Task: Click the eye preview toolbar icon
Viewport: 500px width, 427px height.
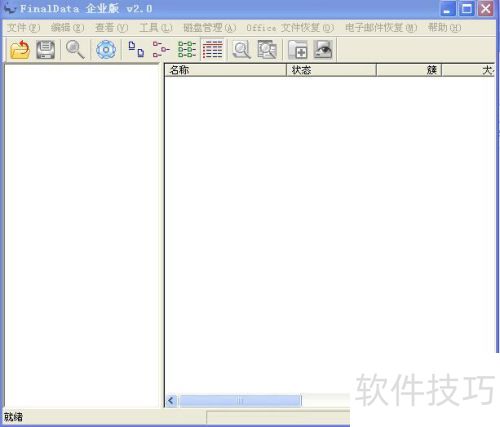Action: pyautogui.click(x=323, y=50)
